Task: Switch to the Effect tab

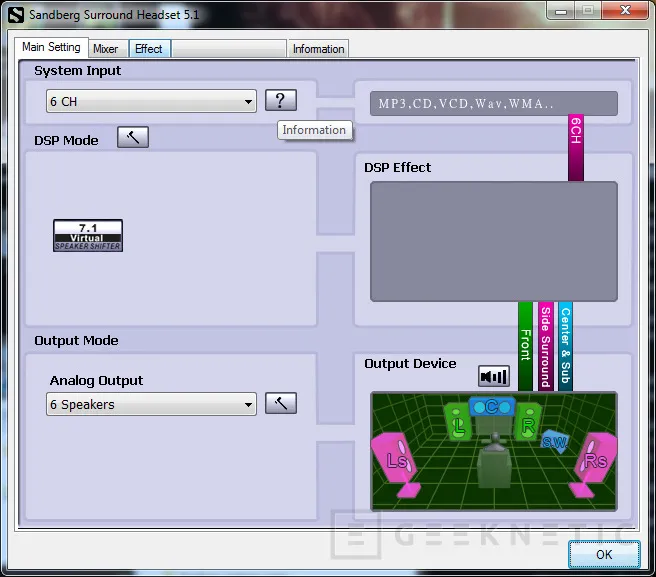Action: click(149, 49)
